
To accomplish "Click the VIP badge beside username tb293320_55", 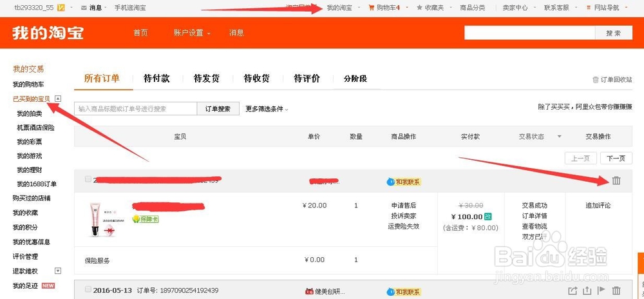I will pos(61,8).
